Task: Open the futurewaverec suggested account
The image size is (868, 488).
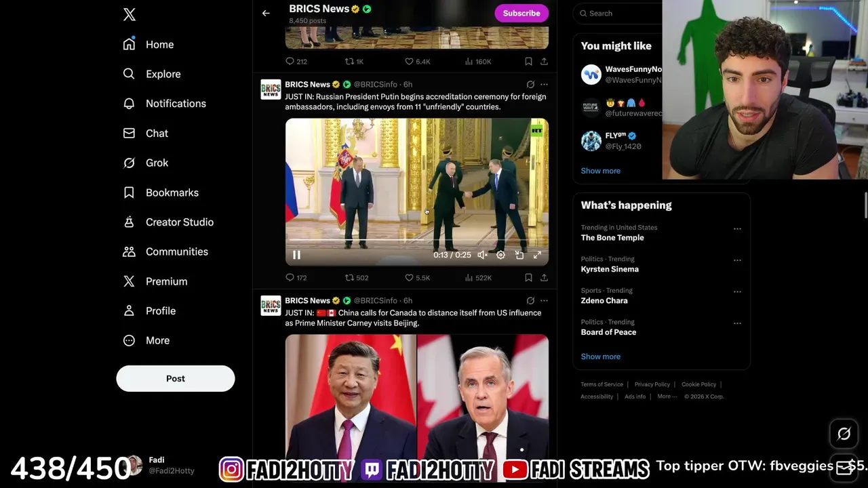Action: point(621,108)
